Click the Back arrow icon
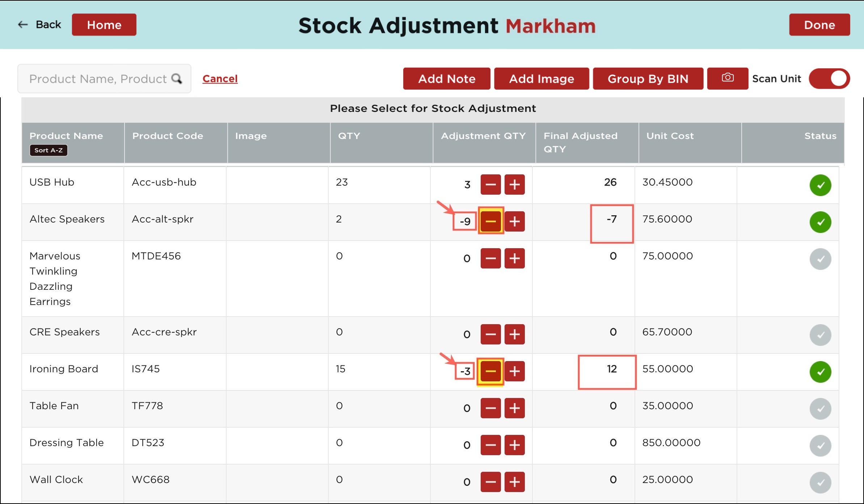 pos(23,25)
